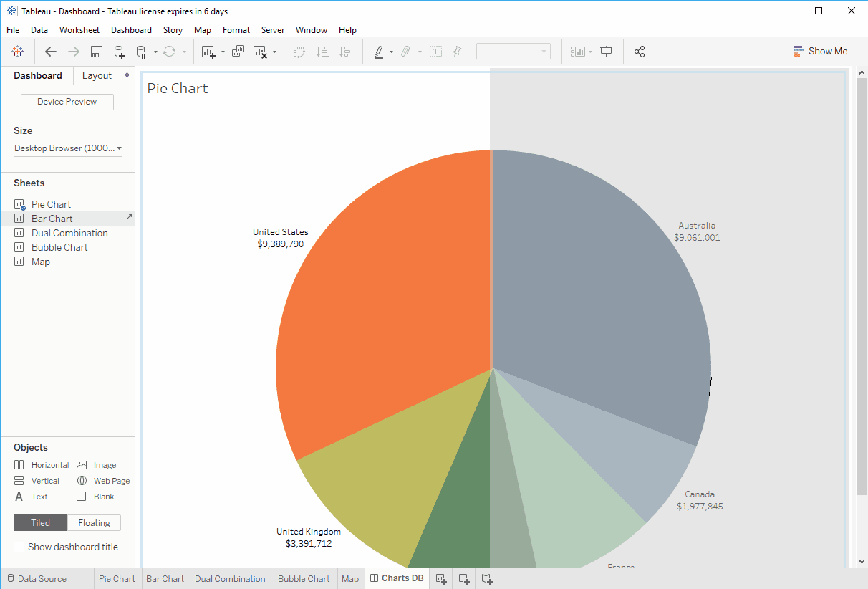Screen dimensions: 868x589
Task: Click the orange United States pie slice
Action: tap(387, 301)
